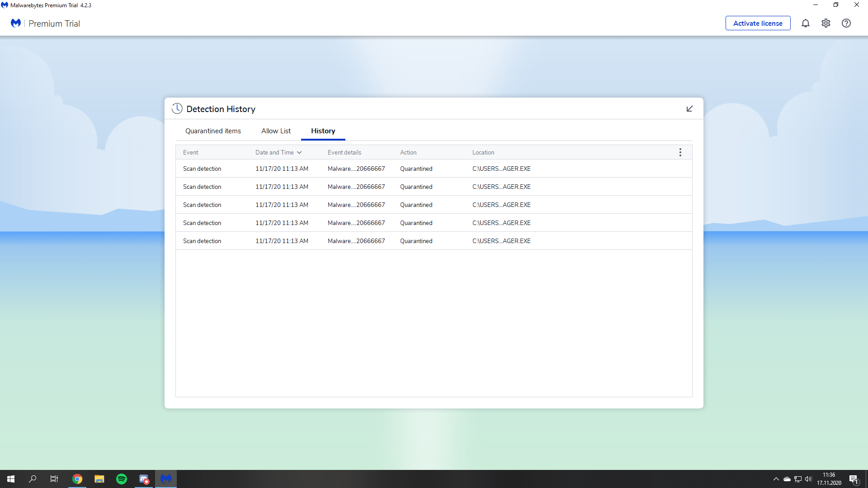Viewport: 868px width, 488px height.
Task: Select the first Scan detection row
Action: 202,169
